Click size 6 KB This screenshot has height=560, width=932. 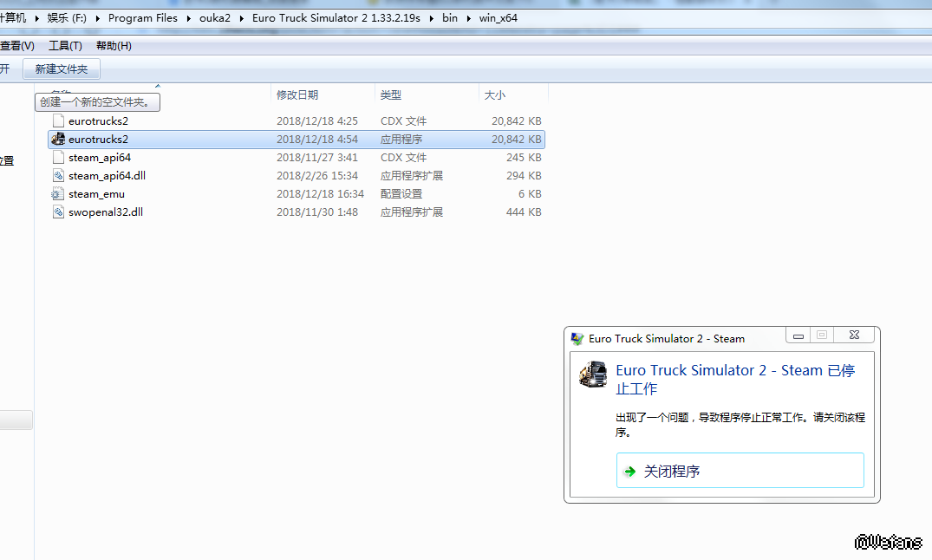(530, 194)
